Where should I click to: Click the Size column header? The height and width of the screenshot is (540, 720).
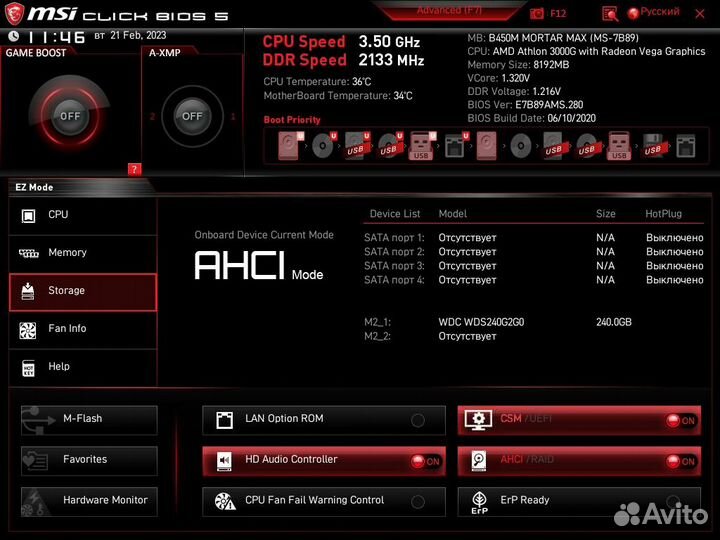[x=606, y=214]
